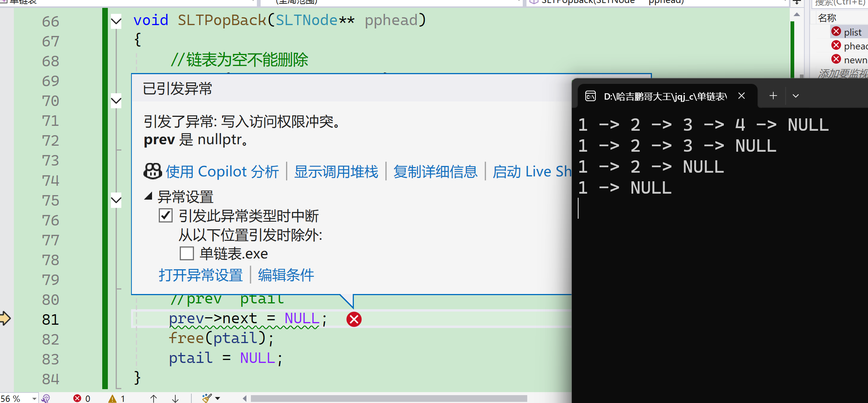Click the Copilot icon in the exception popup
The height and width of the screenshot is (403, 868).
(153, 171)
